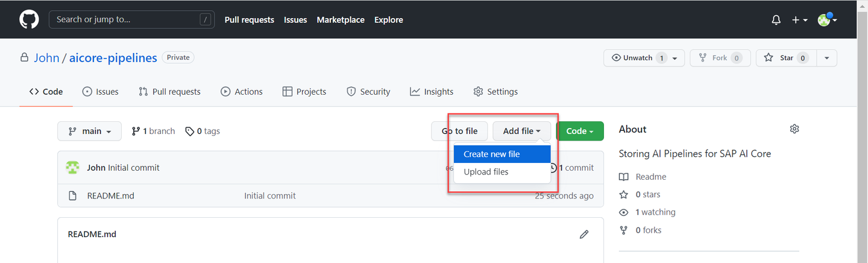
Task: Switch to the repository Issues tab
Action: point(100,92)
